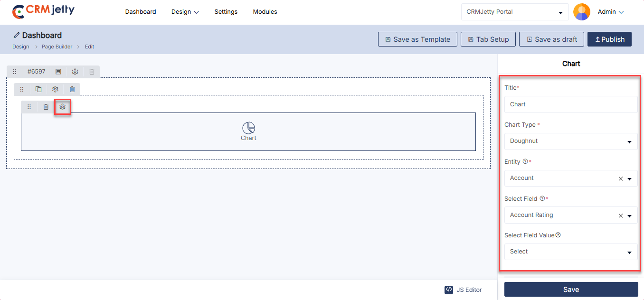Clear the Account entity selection
This screenshot has width=644, height=300.
620,179
